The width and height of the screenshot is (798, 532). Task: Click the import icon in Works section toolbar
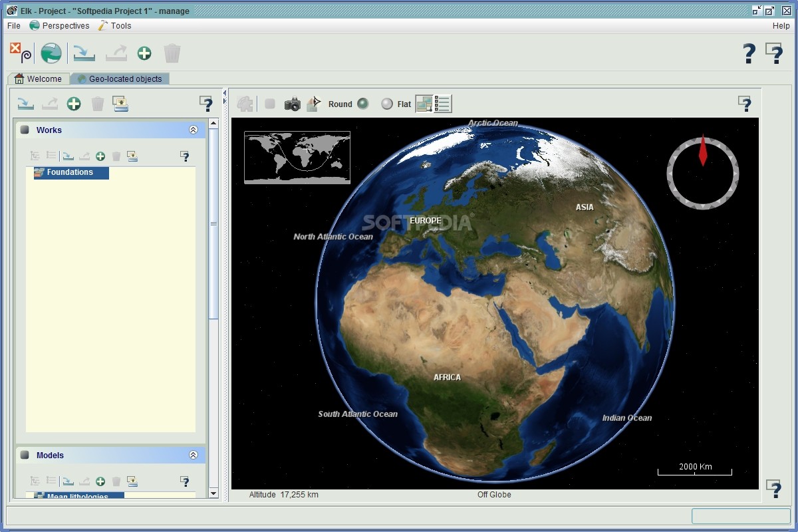coord(68,156)
